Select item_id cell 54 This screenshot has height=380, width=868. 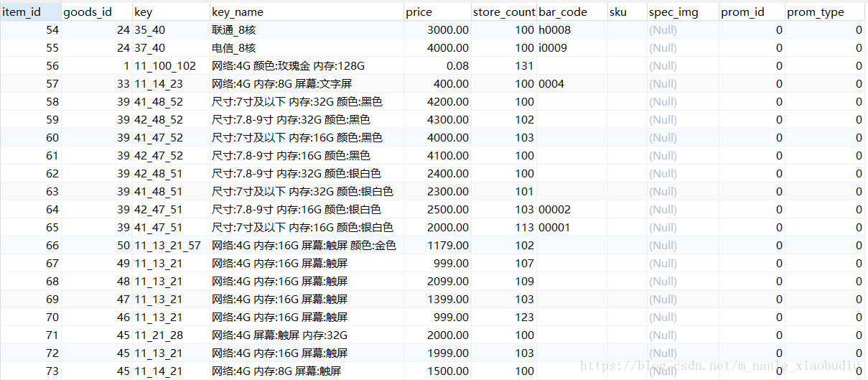click(31, 29)
